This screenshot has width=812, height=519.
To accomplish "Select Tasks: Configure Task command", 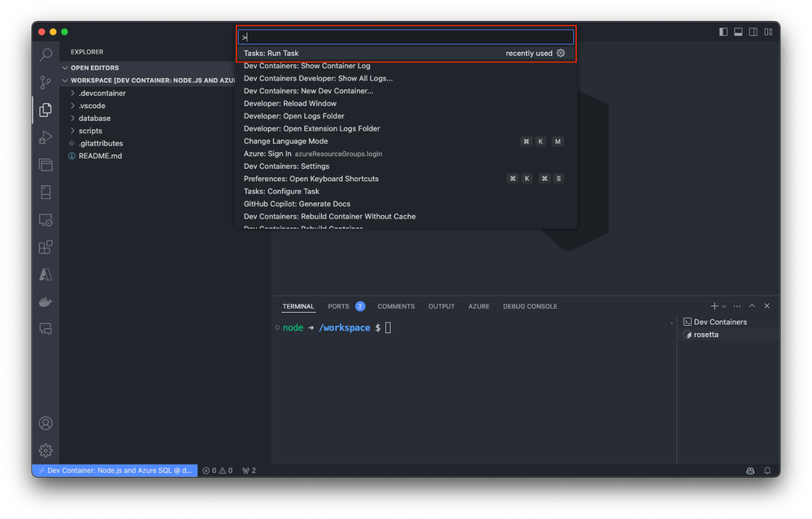I will click(x=406, y=192).
